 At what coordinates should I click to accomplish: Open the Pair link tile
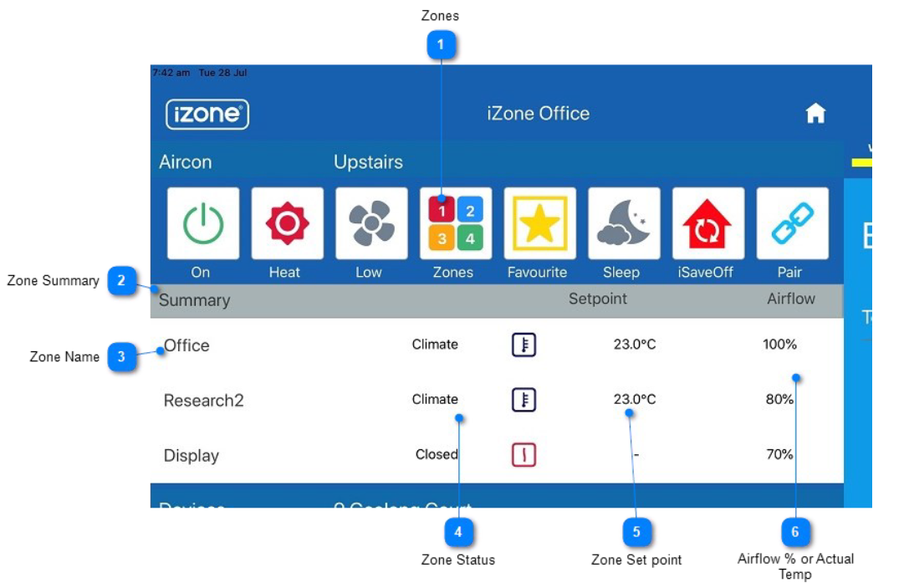793,223
